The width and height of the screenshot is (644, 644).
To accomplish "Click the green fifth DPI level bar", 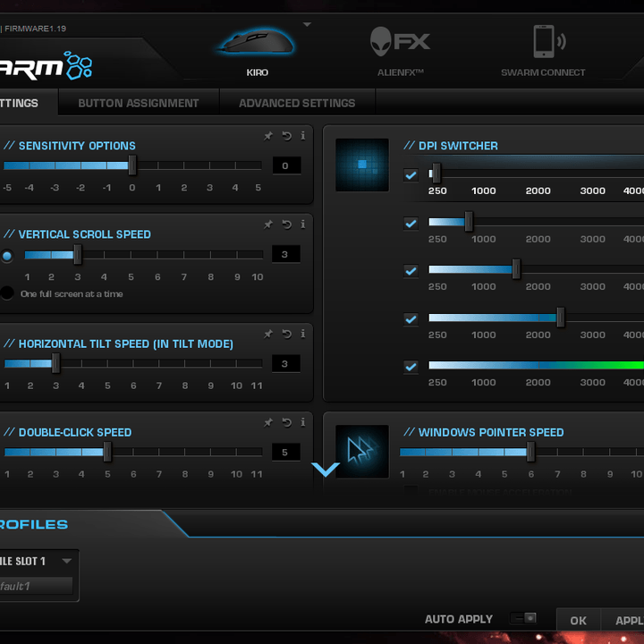I will click(537, 365).
